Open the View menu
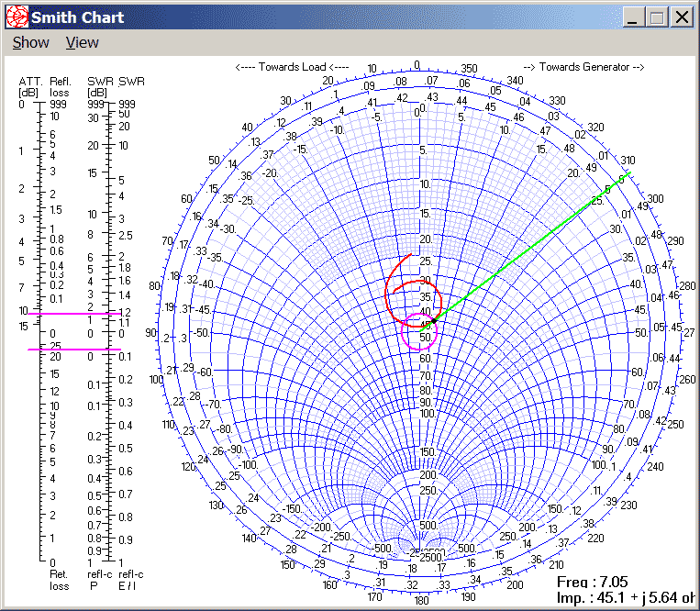This screenshot has width=700, height=611. tap(83, 43)
